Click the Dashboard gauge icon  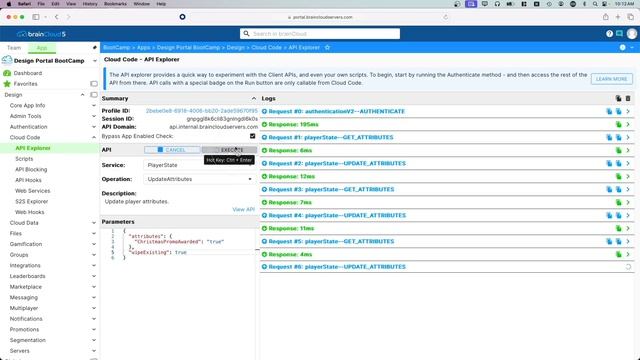pyautogui.click(x=7, y=73)
